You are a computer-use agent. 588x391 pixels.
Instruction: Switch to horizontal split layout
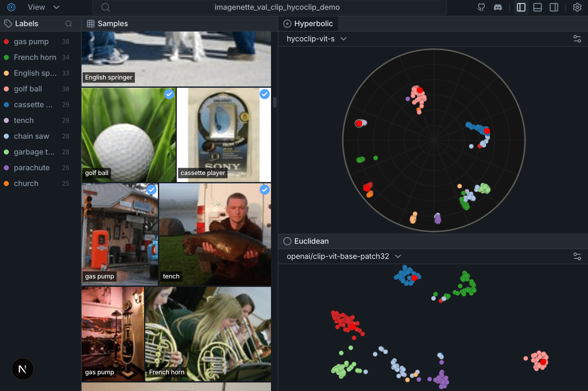[x=537, y=7]
